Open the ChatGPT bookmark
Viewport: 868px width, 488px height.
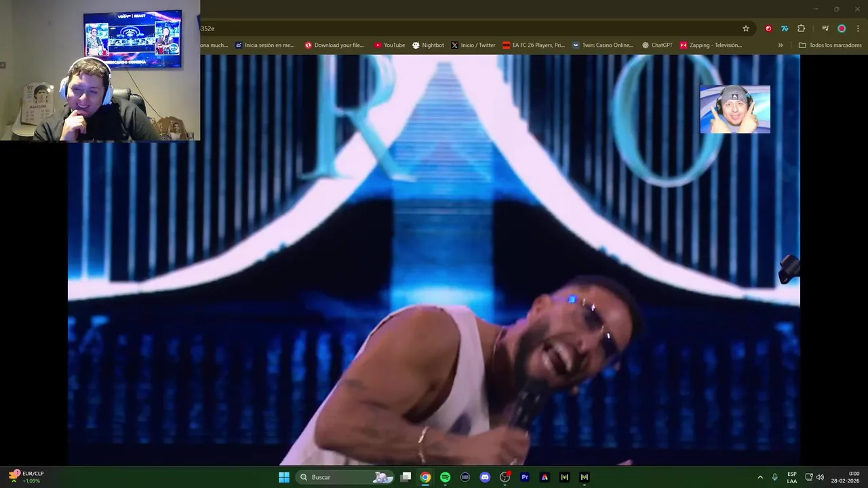click(657, 45)
